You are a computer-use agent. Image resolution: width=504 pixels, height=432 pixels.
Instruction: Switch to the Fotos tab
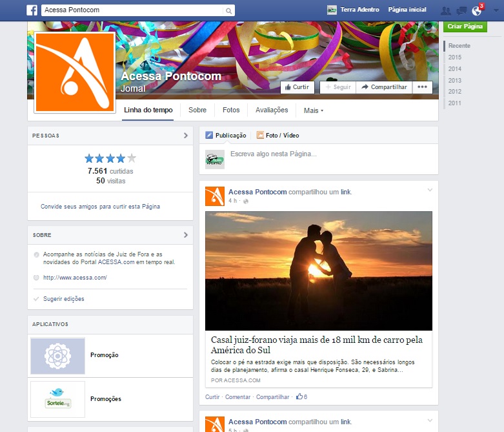[x=231, y=110]
